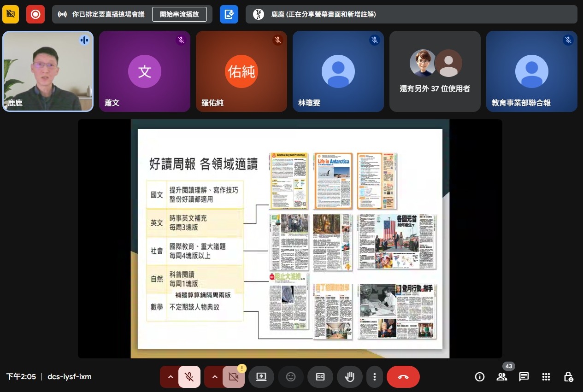
Task: Open meeting details info icon
Action: coord(479,377)
